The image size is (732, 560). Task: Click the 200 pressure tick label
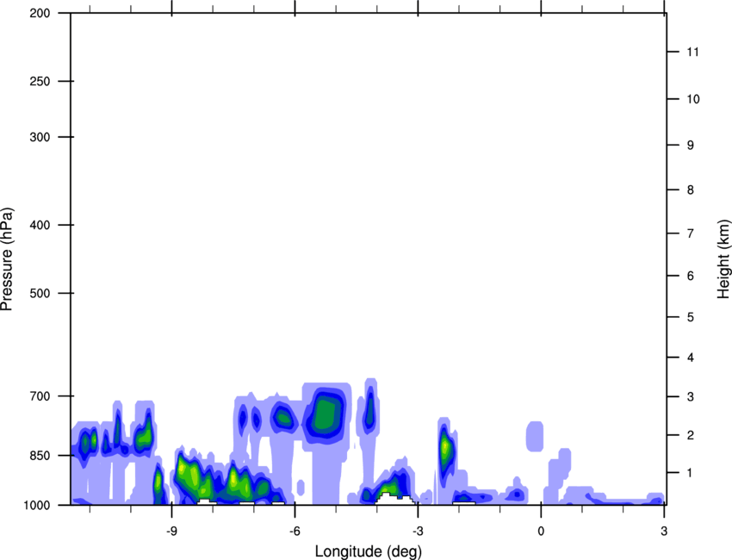pyautogui.click(x=40, y=13)
